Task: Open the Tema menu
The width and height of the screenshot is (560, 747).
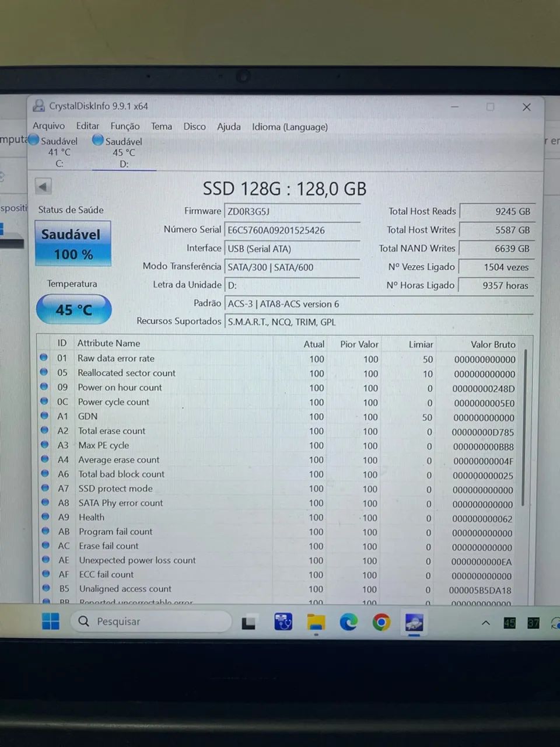Action: pos(162,126)
